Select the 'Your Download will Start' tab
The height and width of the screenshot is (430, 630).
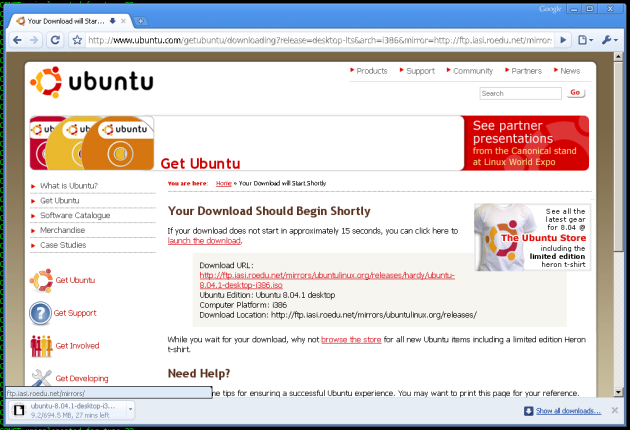(70, 21)
